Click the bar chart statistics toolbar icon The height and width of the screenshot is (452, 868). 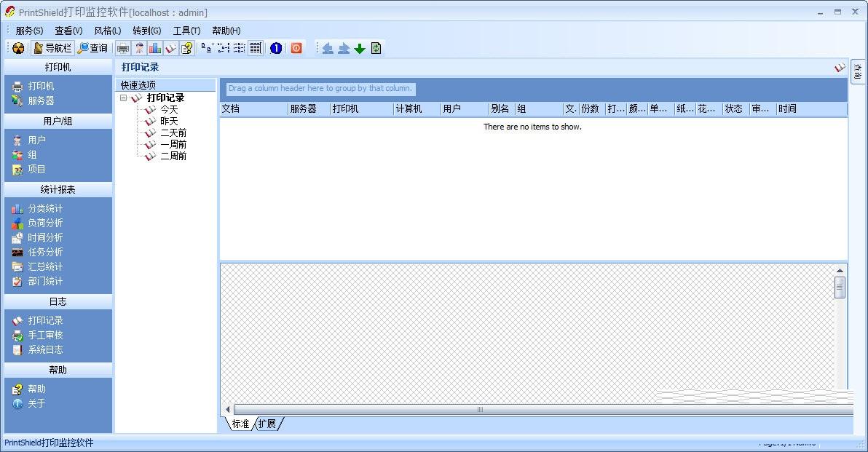tap(155, 48)
